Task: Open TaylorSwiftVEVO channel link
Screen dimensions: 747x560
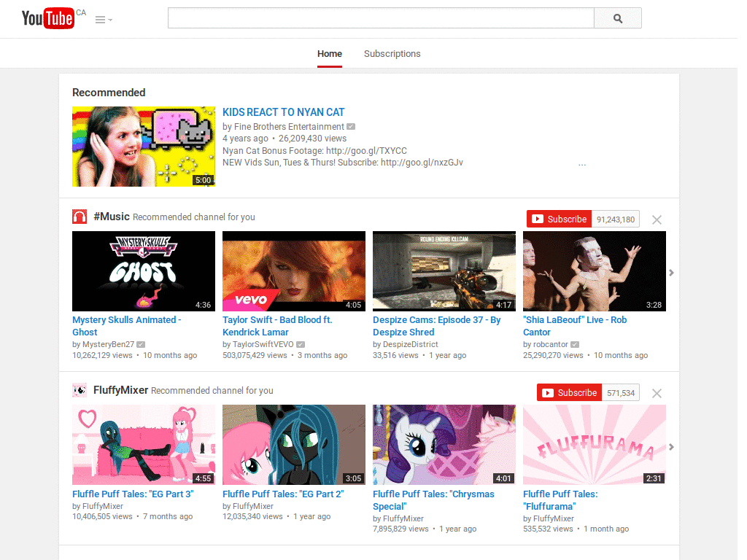Action: click(263, 344)
